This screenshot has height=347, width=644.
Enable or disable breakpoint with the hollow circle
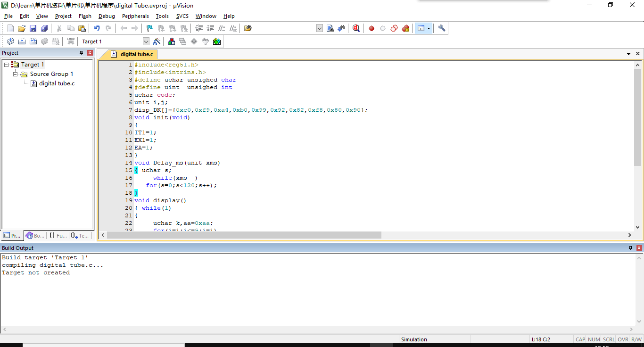383,28
